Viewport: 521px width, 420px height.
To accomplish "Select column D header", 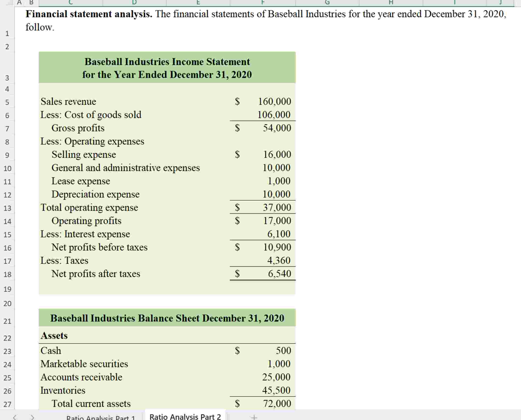I will pos(134,3).
